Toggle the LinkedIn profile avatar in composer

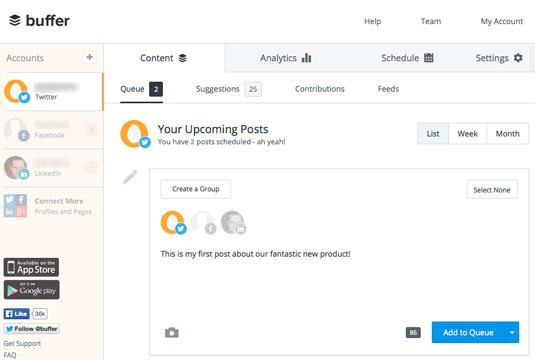[233, 222]
